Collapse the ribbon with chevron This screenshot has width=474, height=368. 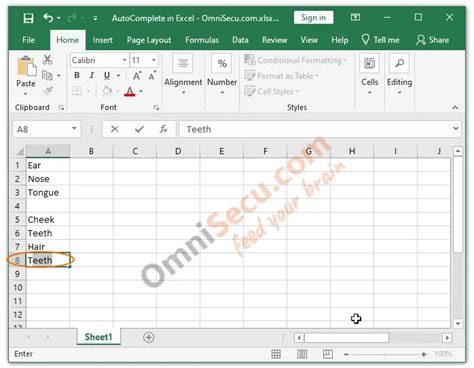click(x=455, y=107)
